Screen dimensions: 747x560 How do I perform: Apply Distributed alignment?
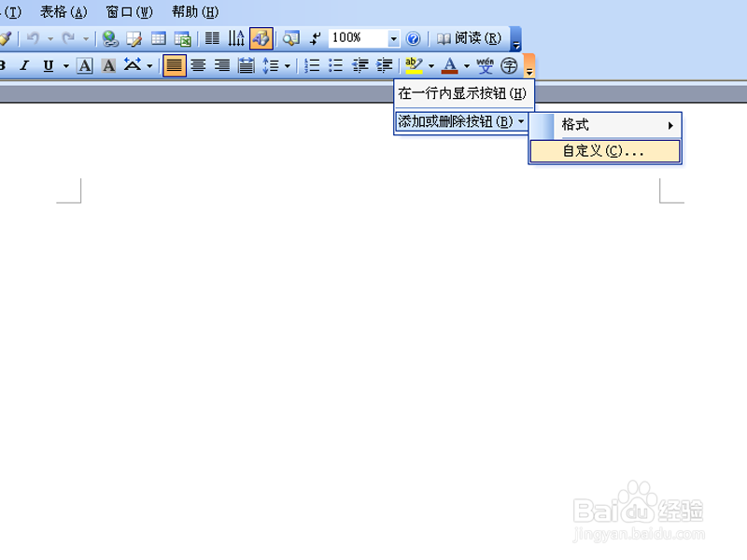point(247,65)
